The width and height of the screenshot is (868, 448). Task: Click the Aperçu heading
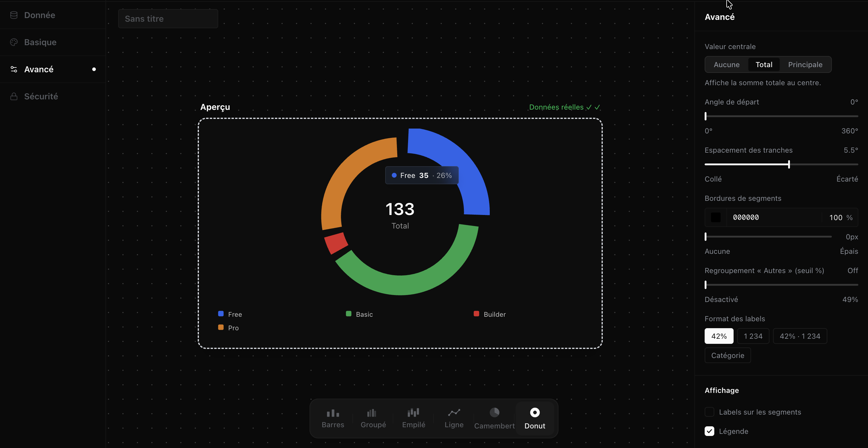[x=215, y=107]
